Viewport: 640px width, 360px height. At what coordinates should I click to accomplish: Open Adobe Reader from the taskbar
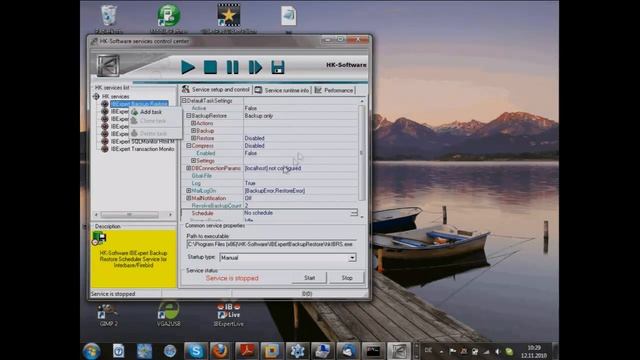(x=247, y=351)
